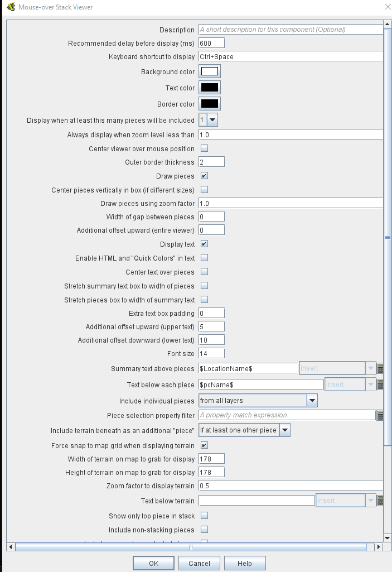
Task: Open Include terrain beneath dropdown
Action: click(284, 430)
